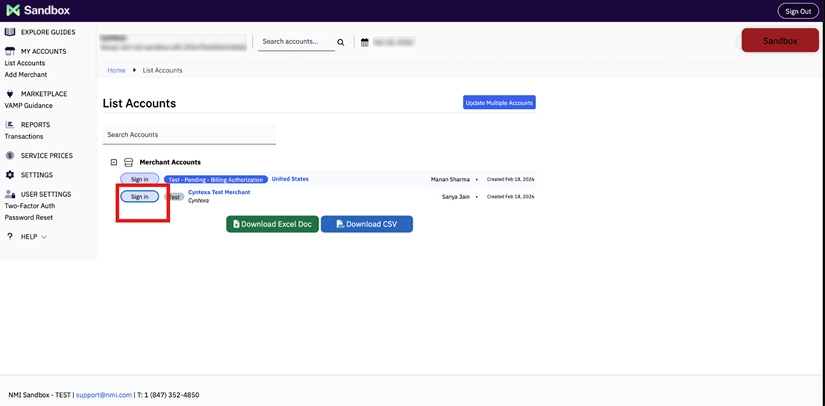Sign in to the United States account
Viewport: 825px width, 406px height.
pyautogui.click(x=139, y=179)
